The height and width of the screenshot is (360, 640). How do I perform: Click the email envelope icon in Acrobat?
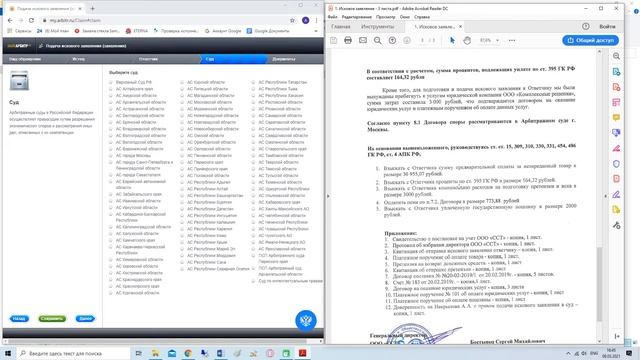tap(363, 40)
